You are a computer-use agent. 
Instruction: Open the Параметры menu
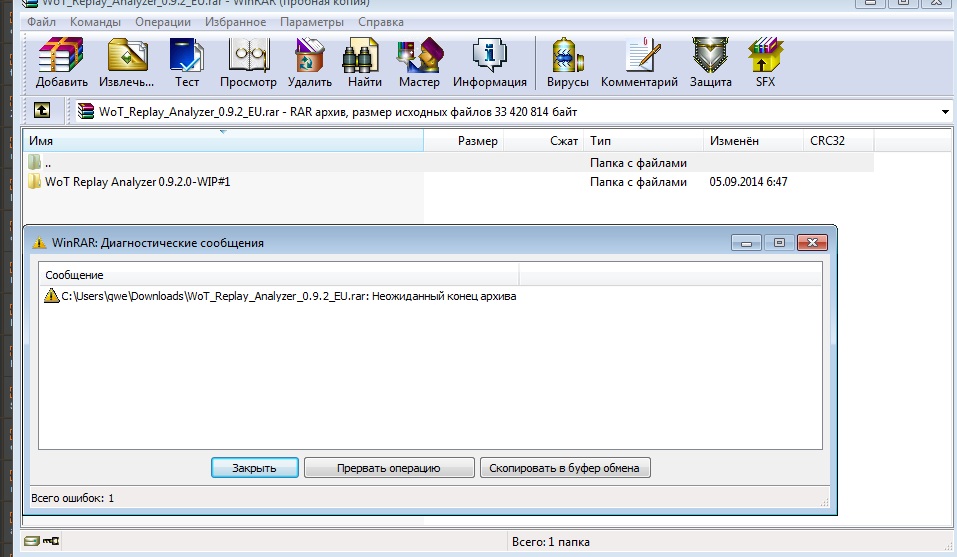pyautogui.click(x=312, y=22)
